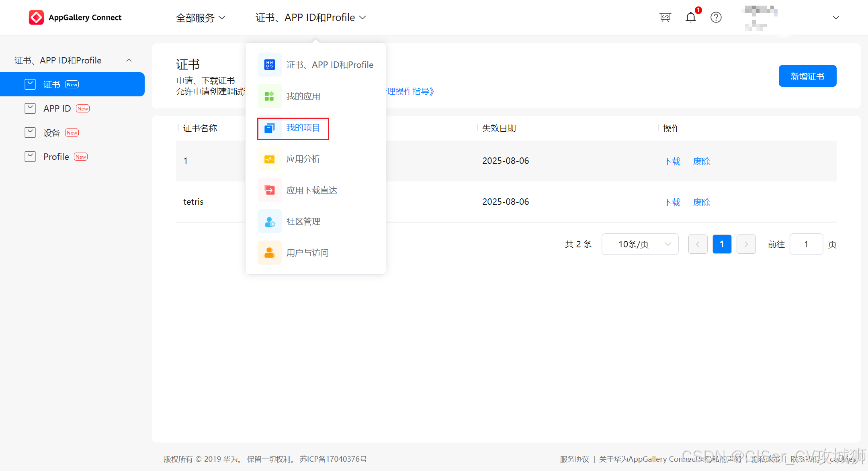868x471 pixels.
Task: Expand the 全部服务 dropdown
Action: pos(201,18)
